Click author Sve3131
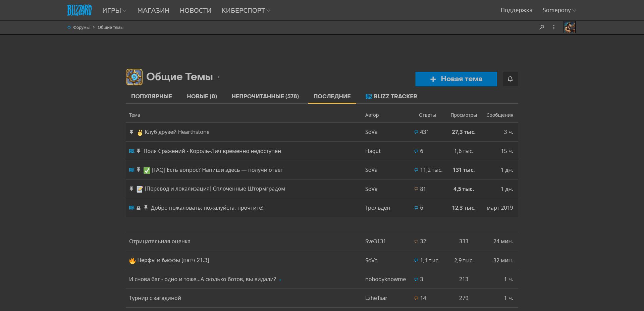This screenshot has height=311, width=644. pyautogui.click(x=376, y=242)
